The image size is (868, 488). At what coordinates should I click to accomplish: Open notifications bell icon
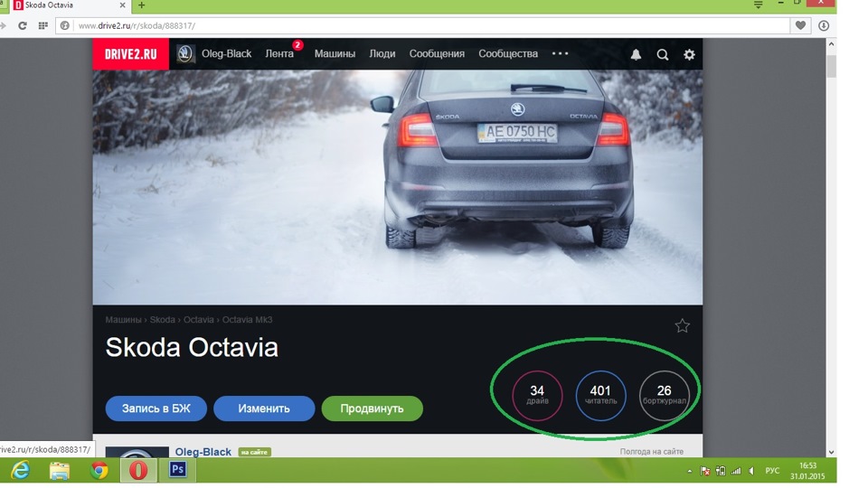(636, 54)
